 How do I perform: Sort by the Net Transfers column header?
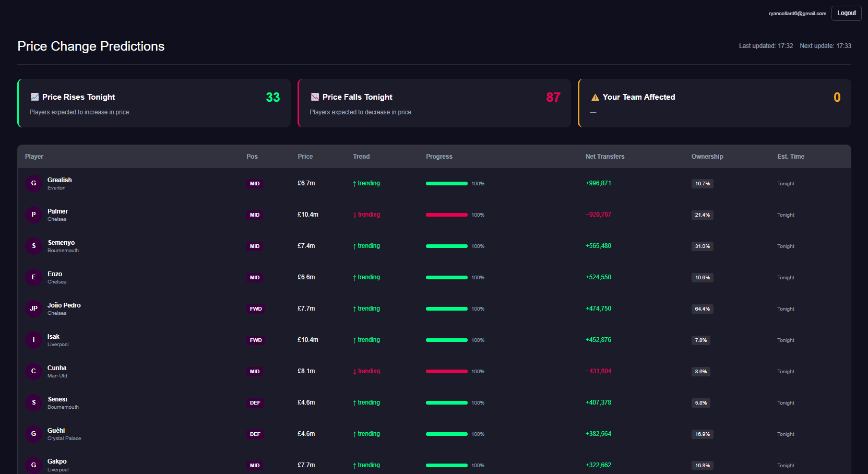tap(604, 157)
